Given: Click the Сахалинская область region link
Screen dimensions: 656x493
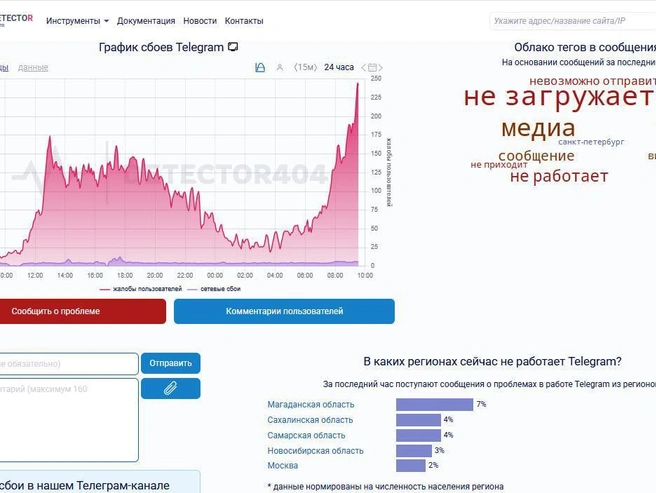Looking at the screenshot, I should tap(310, 420).
